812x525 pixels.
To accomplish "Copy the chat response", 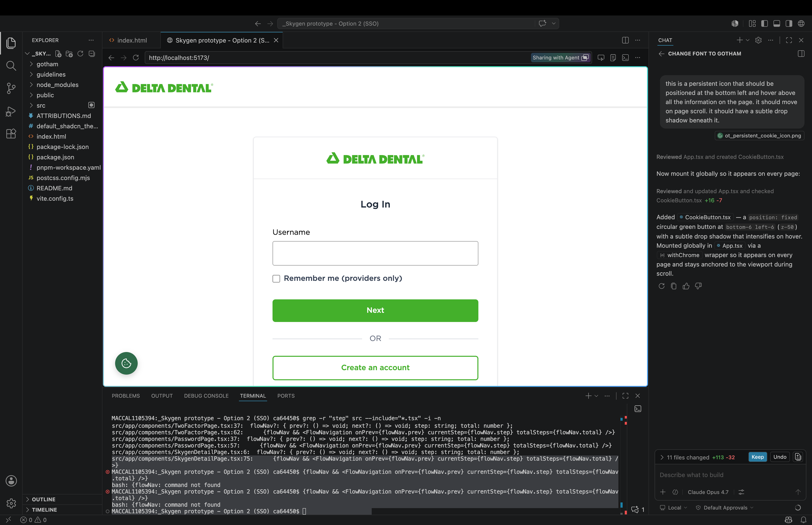I will point(674,286).
